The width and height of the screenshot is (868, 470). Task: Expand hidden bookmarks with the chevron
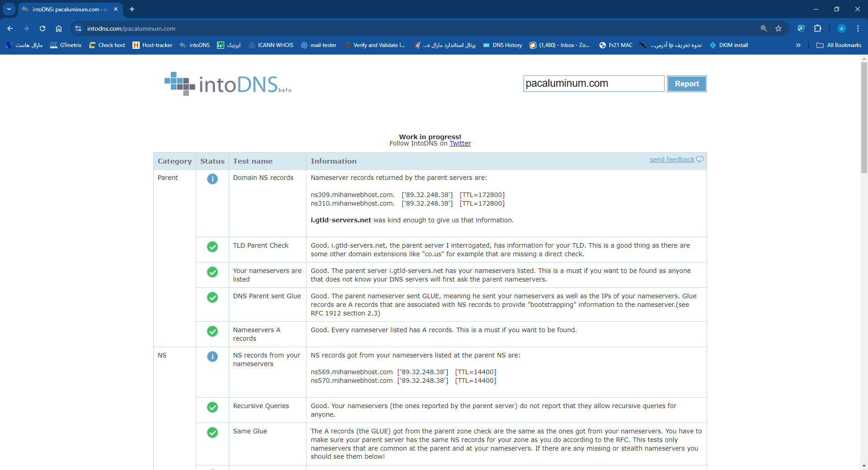point(798,45)
